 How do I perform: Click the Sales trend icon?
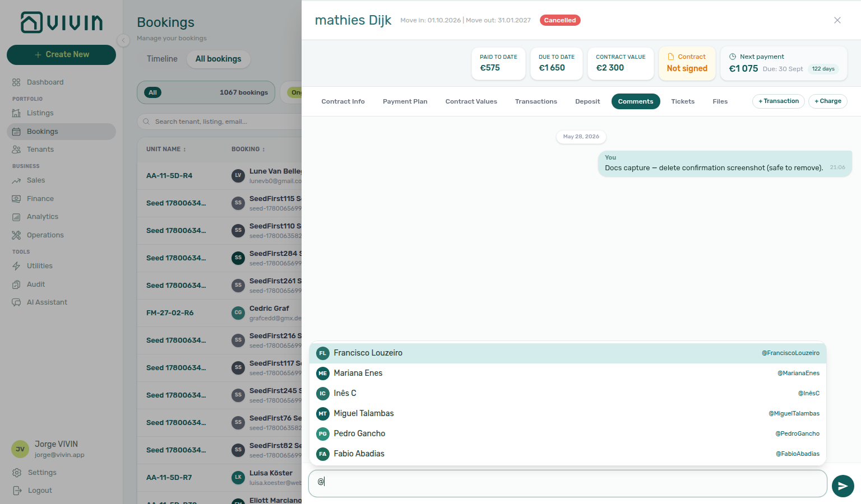(x=16, y=180)
